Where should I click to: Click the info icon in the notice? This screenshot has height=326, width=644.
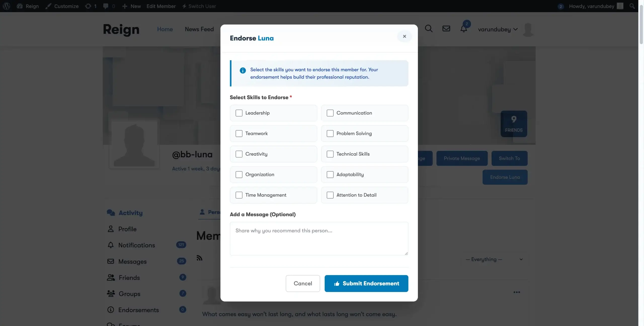coord(243,70)
